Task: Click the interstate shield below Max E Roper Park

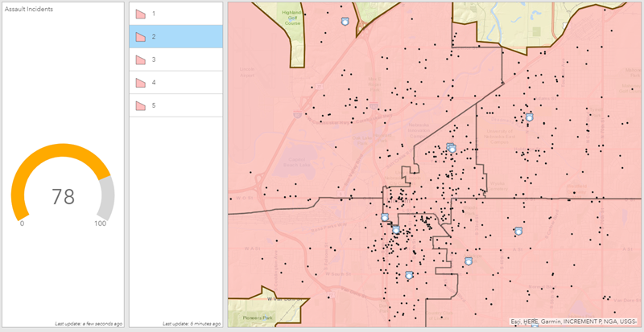Action: [374, 105]
